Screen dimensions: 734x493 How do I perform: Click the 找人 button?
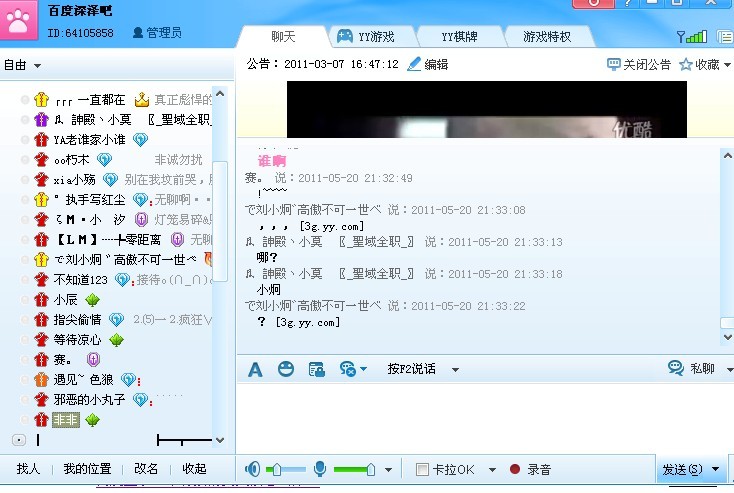click(x=28, y=469)
